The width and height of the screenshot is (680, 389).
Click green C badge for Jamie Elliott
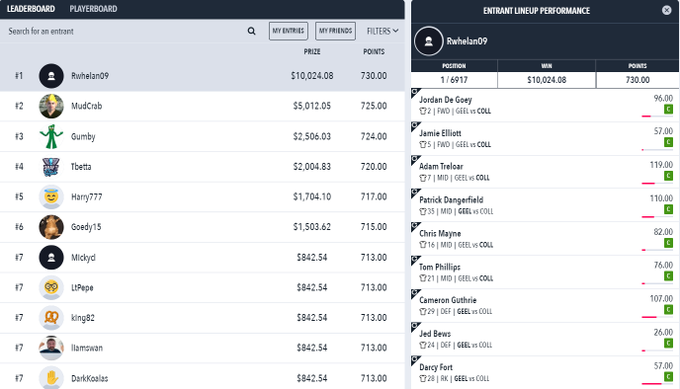668,142
